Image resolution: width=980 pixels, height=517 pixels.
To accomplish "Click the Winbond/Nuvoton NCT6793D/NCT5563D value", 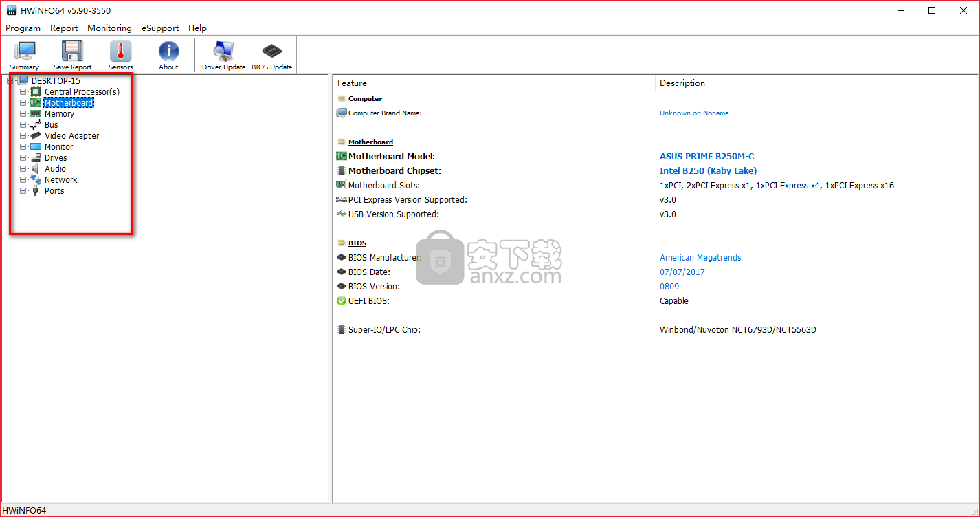I will coord(738,330).
